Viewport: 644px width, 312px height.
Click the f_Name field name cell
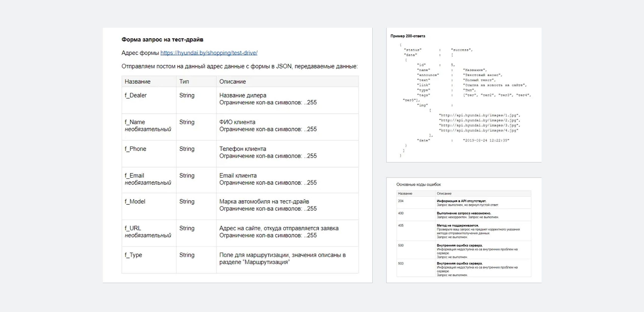[135, 122]
